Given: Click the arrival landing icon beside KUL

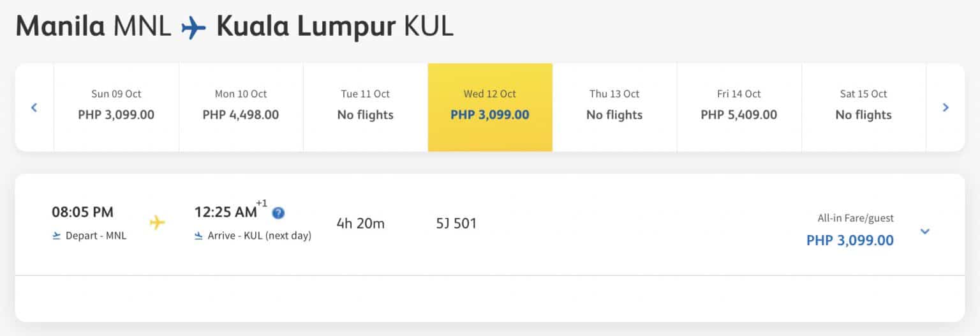Looking at the screenshot, I should (199, 236).
